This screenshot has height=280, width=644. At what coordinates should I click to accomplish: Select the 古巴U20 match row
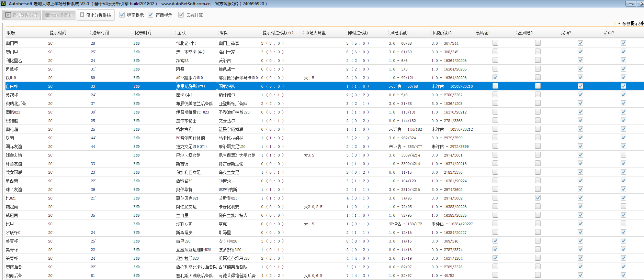[183, 241]
